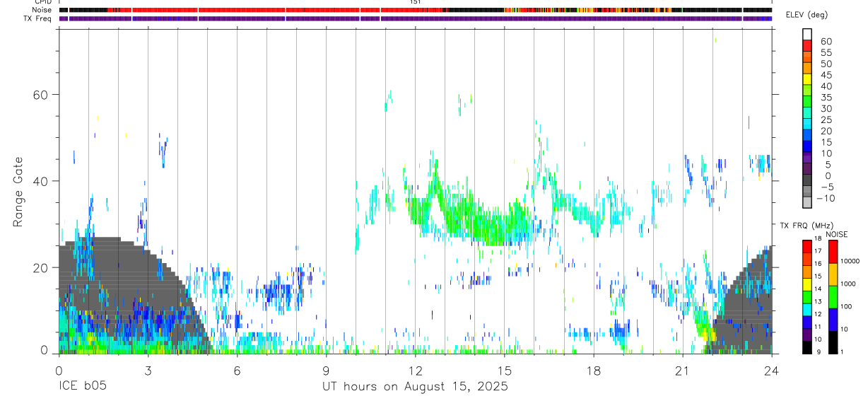Click the '24' hour tick on the UT axis
The width and height of the screenshot is (868, 401).
pos(771,370)
